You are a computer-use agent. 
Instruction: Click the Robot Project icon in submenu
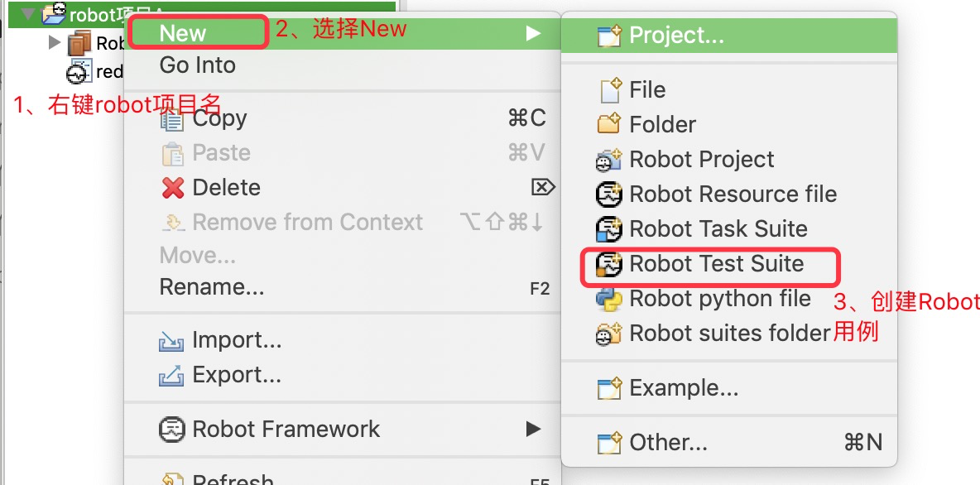pos(609,160)
